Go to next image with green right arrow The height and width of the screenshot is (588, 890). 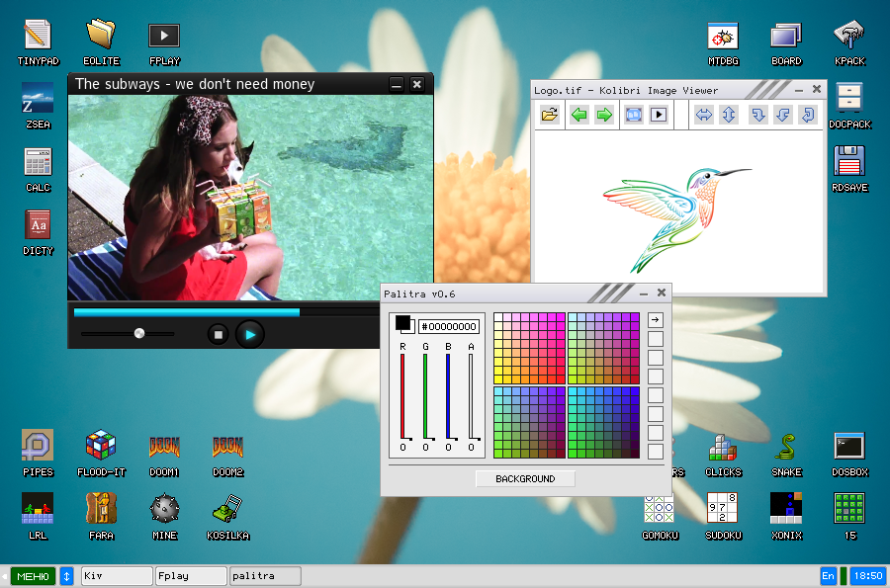pyautogui.click(x=604, y=116)
